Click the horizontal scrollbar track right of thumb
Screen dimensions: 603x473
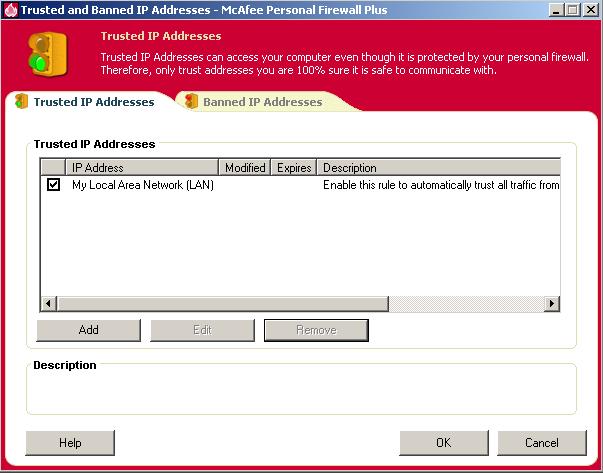pyautogui.click(x=466, y=303)
